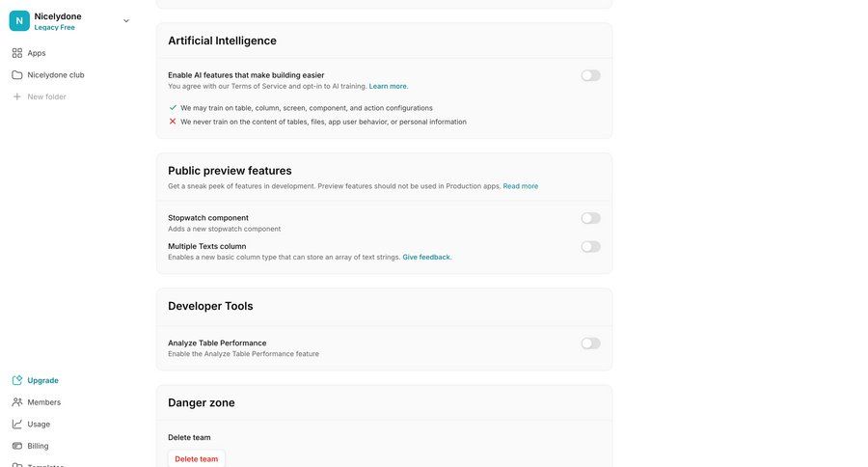Open Members via the people icon

click(17, 402)
